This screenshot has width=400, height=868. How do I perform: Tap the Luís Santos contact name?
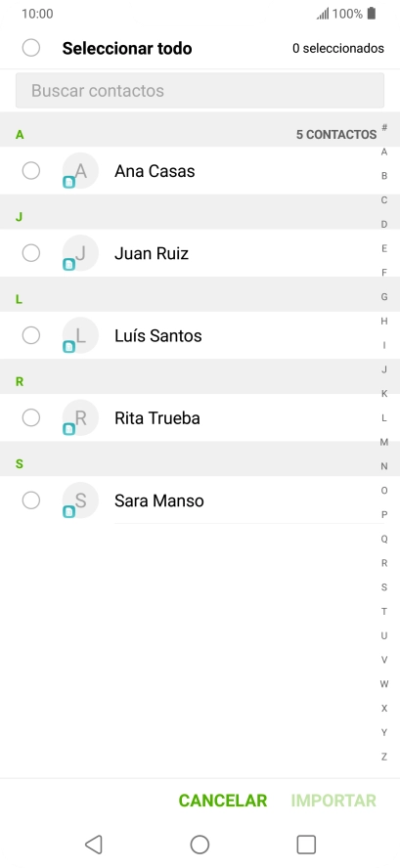(x=157, y=335)
